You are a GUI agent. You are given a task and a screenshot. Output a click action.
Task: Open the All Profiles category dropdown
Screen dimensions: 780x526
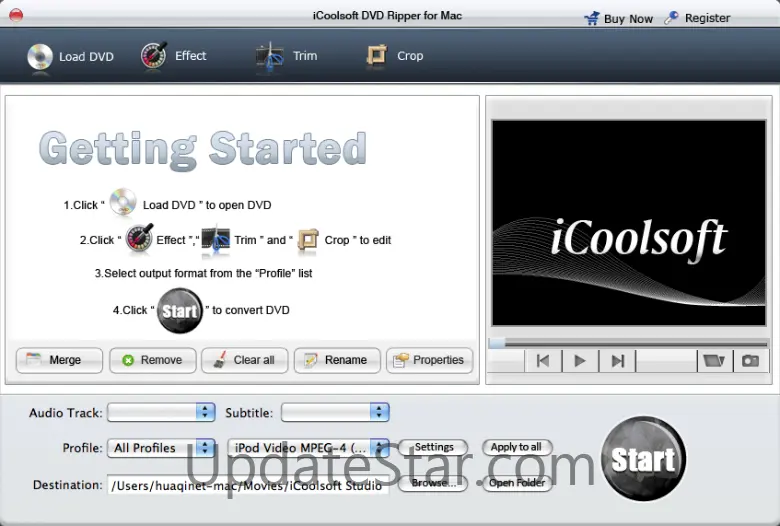click(x=161, y=448)
